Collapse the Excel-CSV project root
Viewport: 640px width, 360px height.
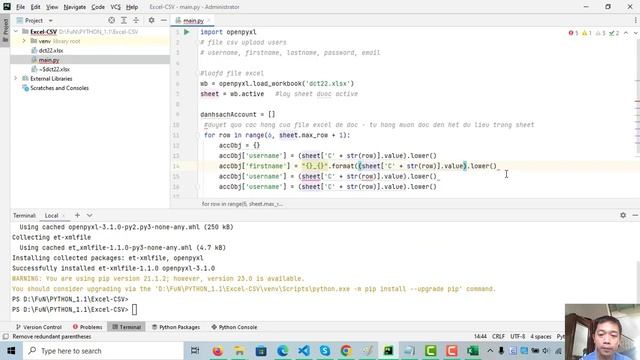point(16,31)
